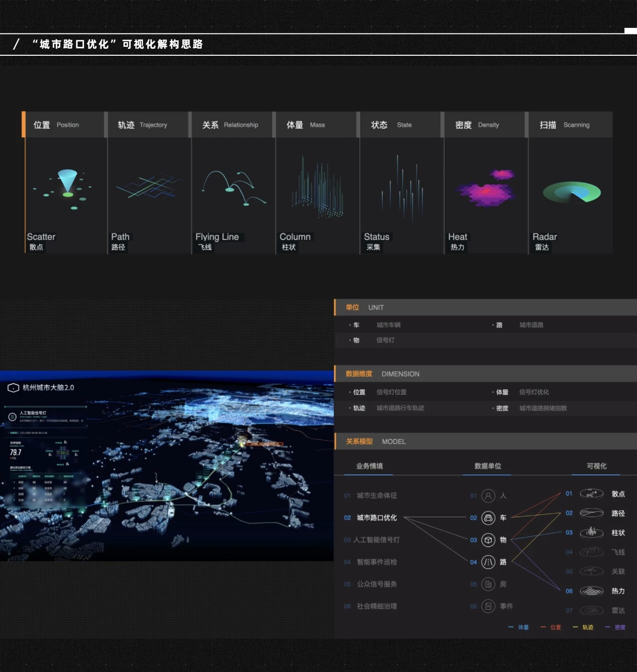
Task: Click the 位置 red legend entry
Action: pyautogui.click(x=551, y=627)
